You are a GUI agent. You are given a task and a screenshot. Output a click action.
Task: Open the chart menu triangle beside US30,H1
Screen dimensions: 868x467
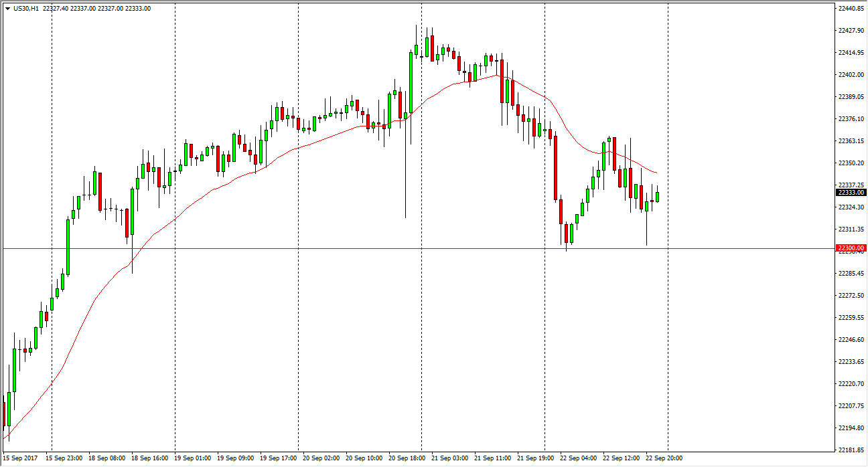(7, 9)
